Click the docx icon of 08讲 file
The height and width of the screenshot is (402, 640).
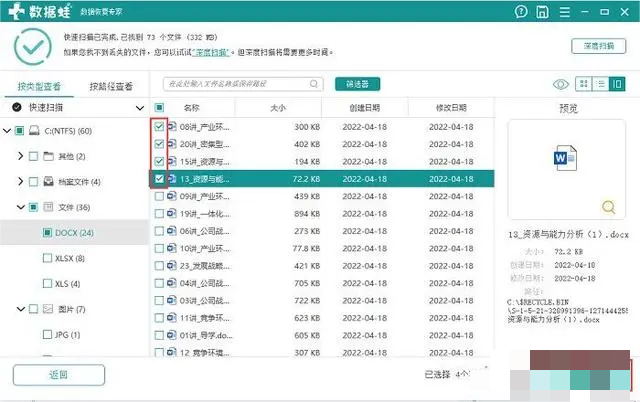(x=172, y=127)
